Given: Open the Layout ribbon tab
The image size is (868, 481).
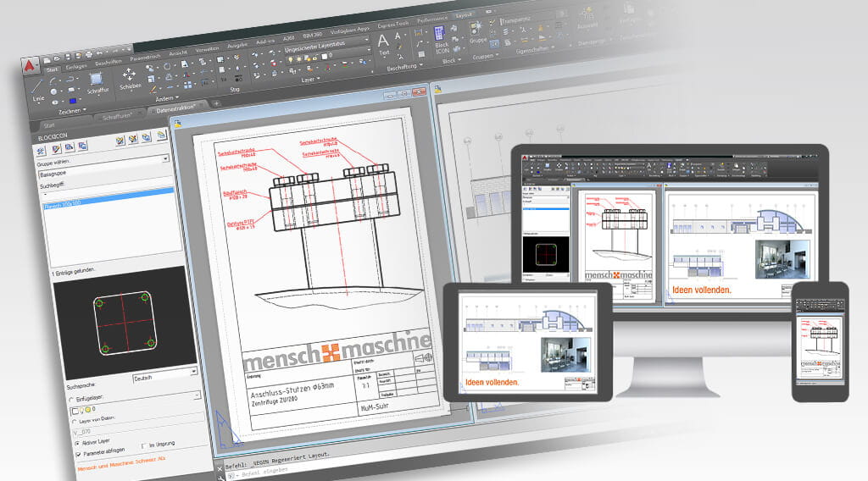Looking at the screenshot, I should pos(464,15).
